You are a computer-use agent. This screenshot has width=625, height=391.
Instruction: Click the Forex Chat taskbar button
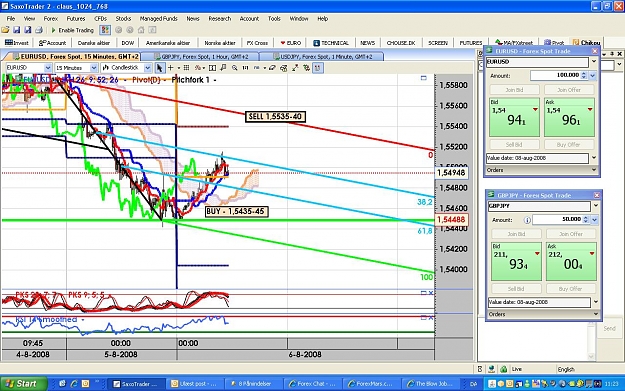coord(313,384)
